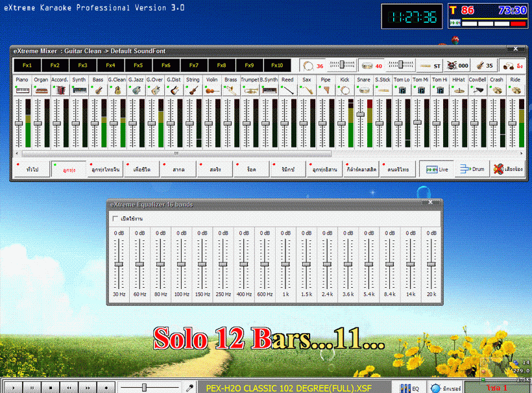Toggle the mute sound button เสียงร้อง

508,169
